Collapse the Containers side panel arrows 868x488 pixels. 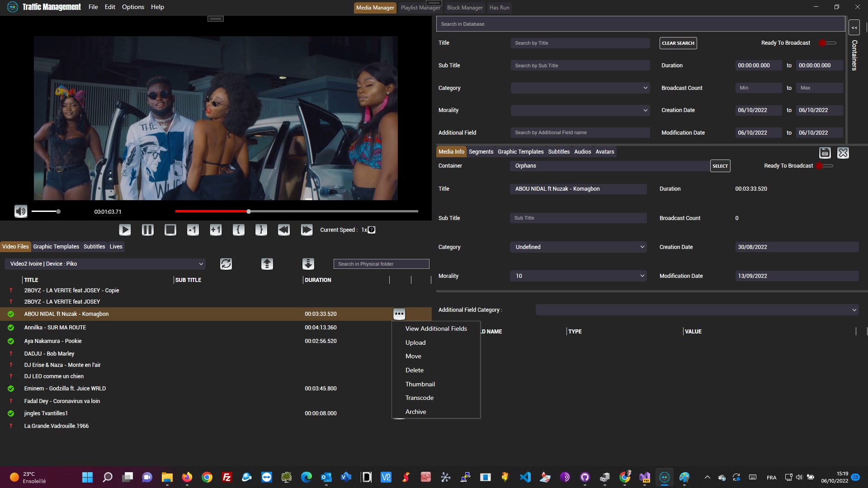pyautogui.click(x=854, y=28)
